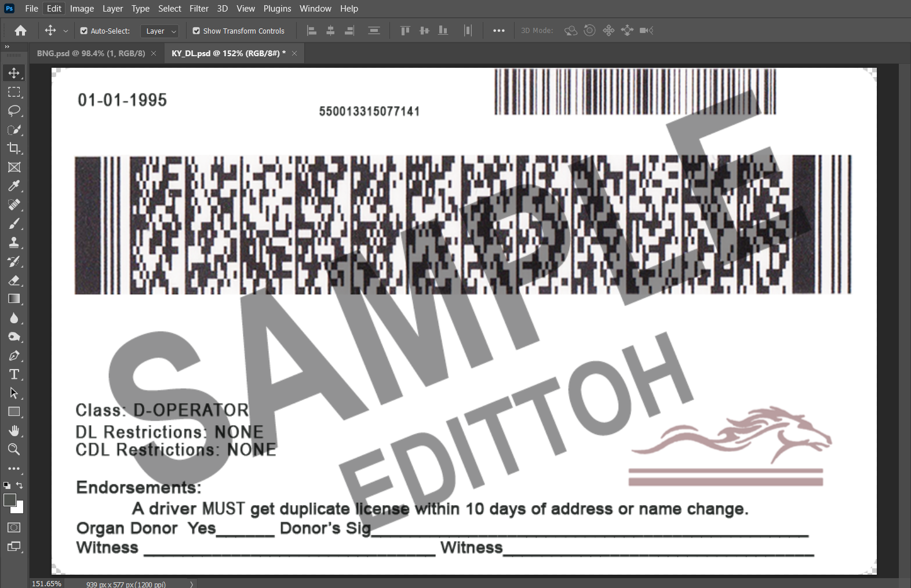Open the 3D menu

(x=223, y=9)
